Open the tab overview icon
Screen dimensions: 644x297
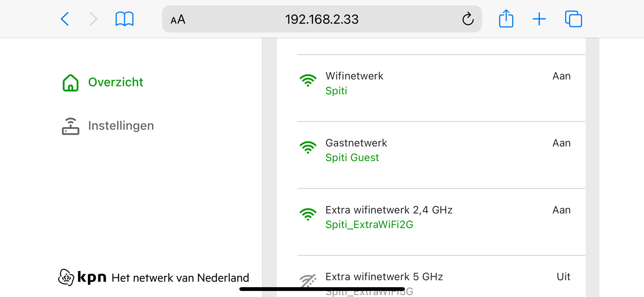(x=573, y=19)
